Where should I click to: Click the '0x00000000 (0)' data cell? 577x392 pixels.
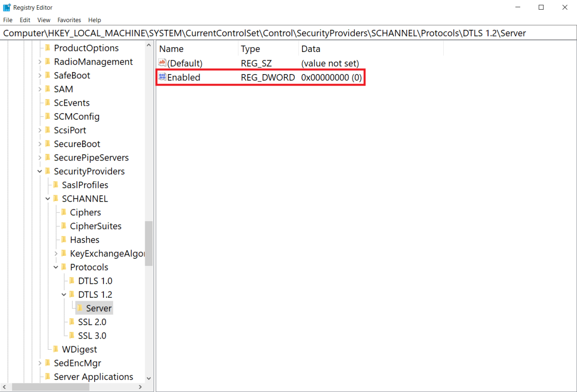point(331,77)
